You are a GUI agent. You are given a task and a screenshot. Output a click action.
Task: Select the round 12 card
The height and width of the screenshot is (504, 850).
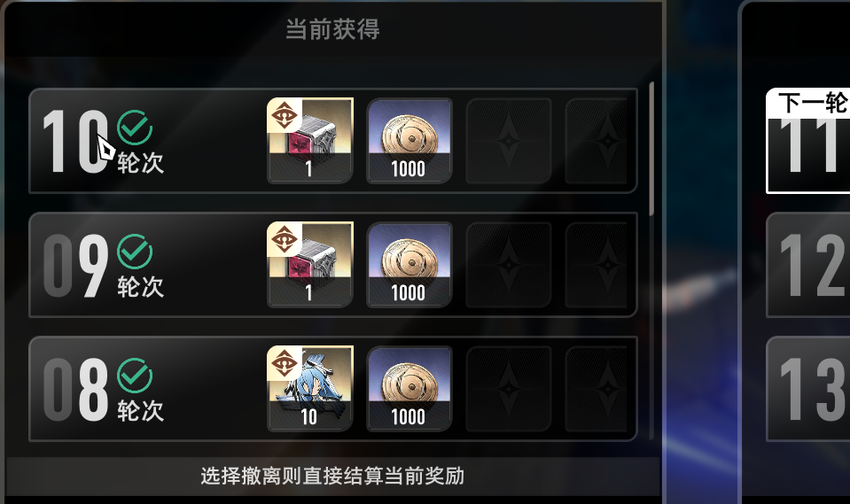point(807,265)
